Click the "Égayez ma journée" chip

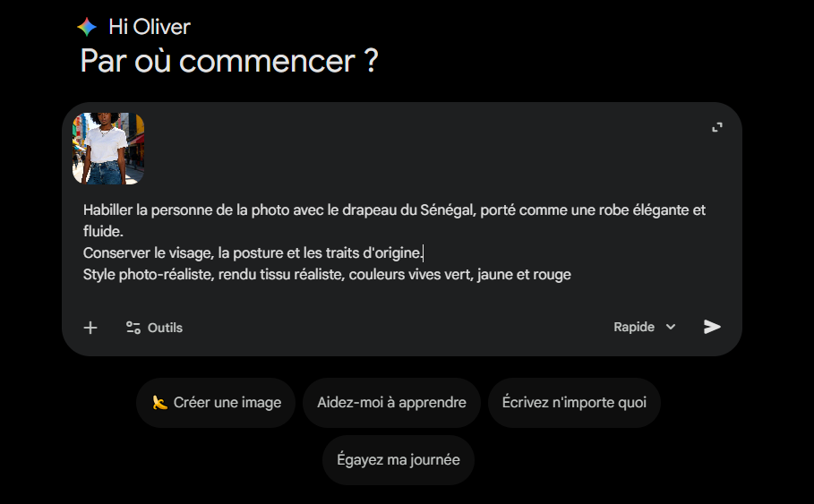click(x=398, y=460)
